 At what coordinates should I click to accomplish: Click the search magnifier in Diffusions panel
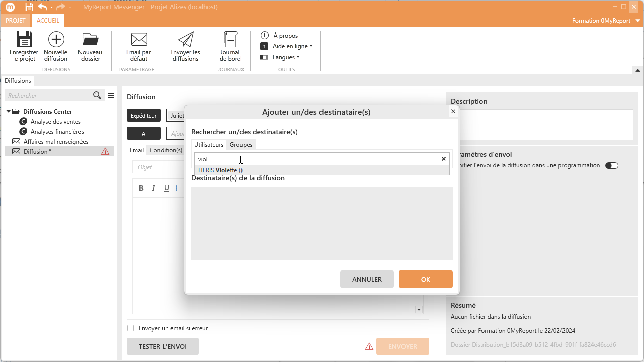[97, 95]
